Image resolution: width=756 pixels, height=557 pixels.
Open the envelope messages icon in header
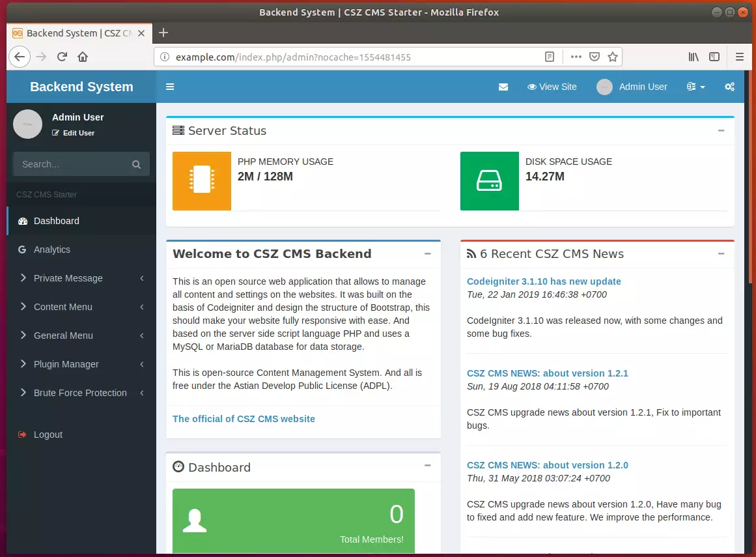click(503, 87)
